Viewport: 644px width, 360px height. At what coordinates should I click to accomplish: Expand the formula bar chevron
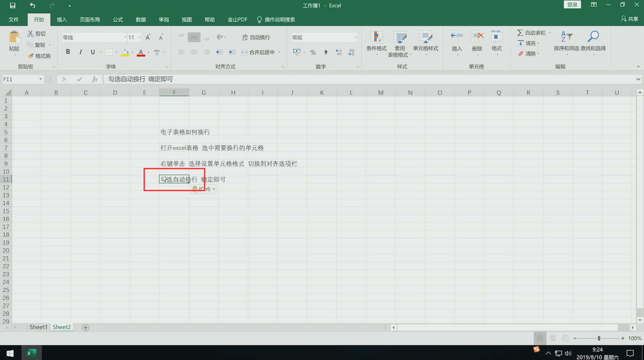638,79
